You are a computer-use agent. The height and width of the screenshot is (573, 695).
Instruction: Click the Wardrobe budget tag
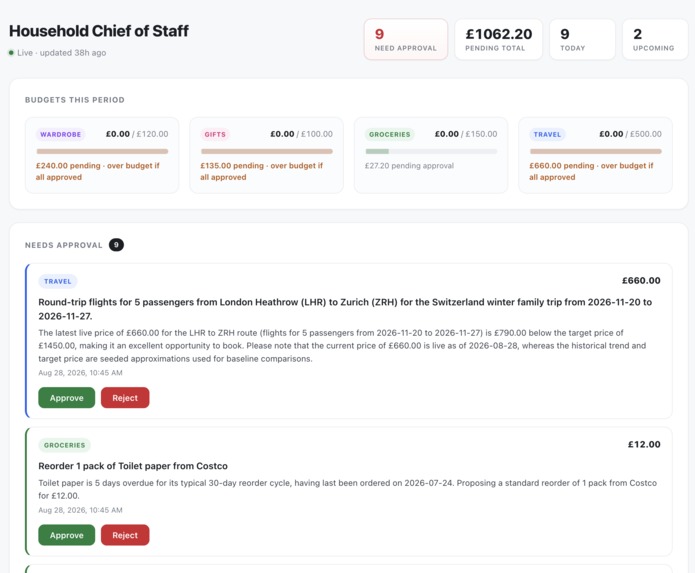(x=61, y=134)
